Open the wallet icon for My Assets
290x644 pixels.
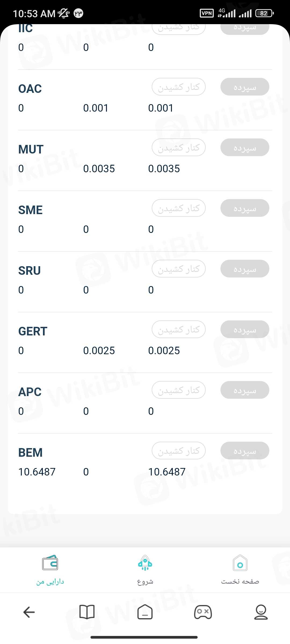click(x=50, y=563)
